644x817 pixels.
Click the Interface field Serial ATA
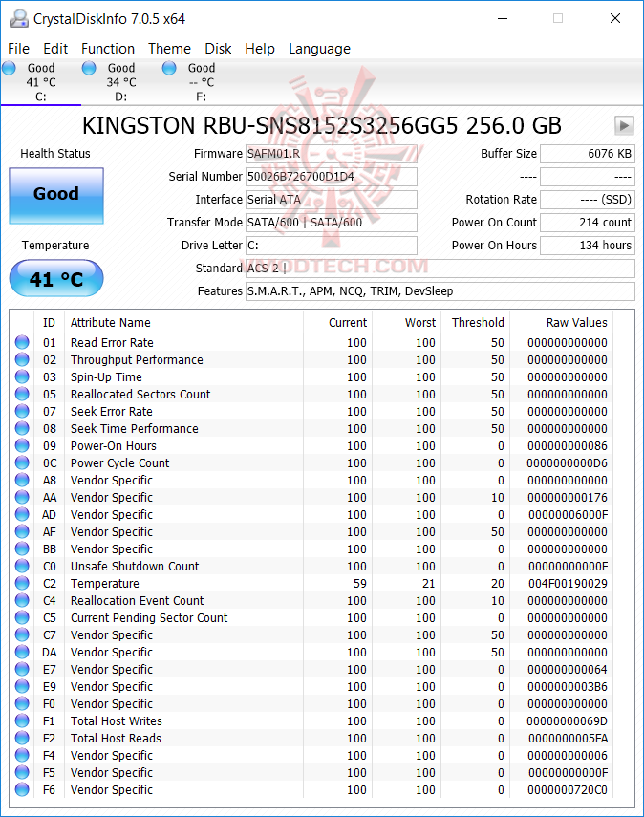coord(332,200)
